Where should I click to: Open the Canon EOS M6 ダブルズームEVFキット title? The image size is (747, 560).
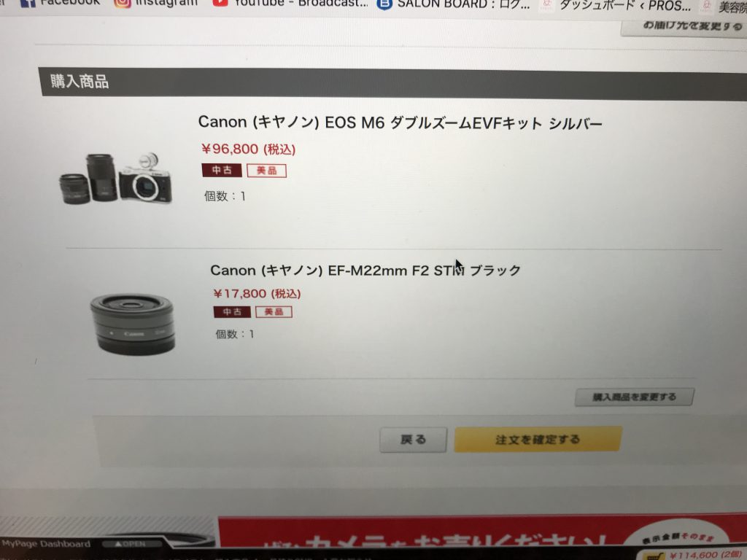pyautogui.click(x=400, y=122)
